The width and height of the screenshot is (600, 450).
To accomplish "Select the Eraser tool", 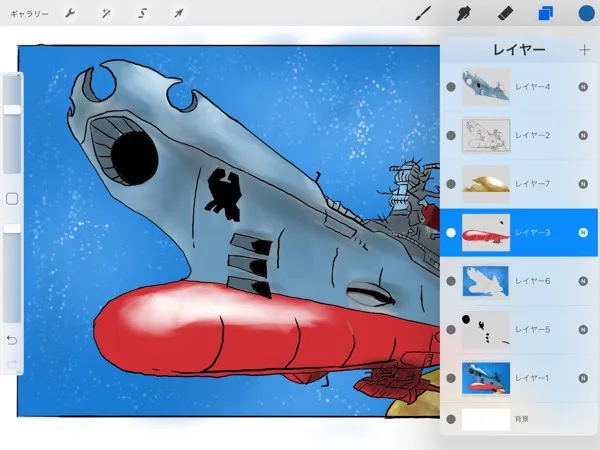I will pyautogui.click(x=505, y=14).
